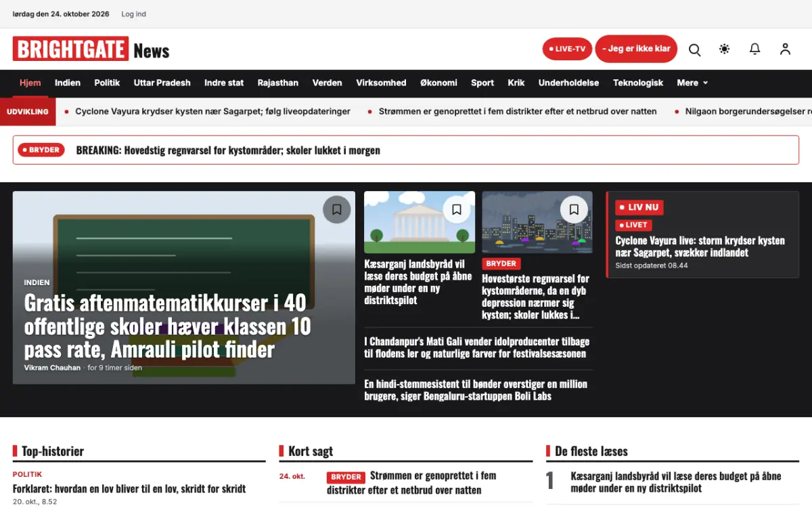Image resolution: width=812 pixels, height=508 pixels.
Task: Click the BRYDER tag in Kort sagt
Action: (x=346, y=477)
